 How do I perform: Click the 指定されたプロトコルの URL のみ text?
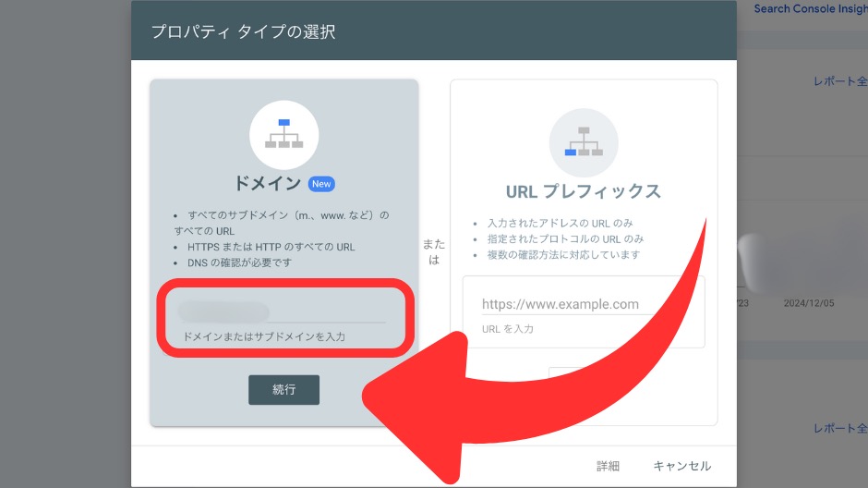(565, 238)
